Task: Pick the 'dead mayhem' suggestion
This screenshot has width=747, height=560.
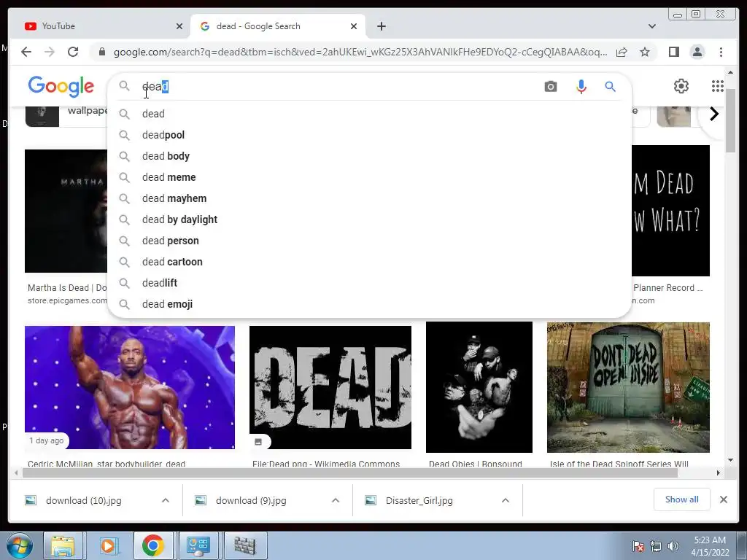Action: (369, 198)
